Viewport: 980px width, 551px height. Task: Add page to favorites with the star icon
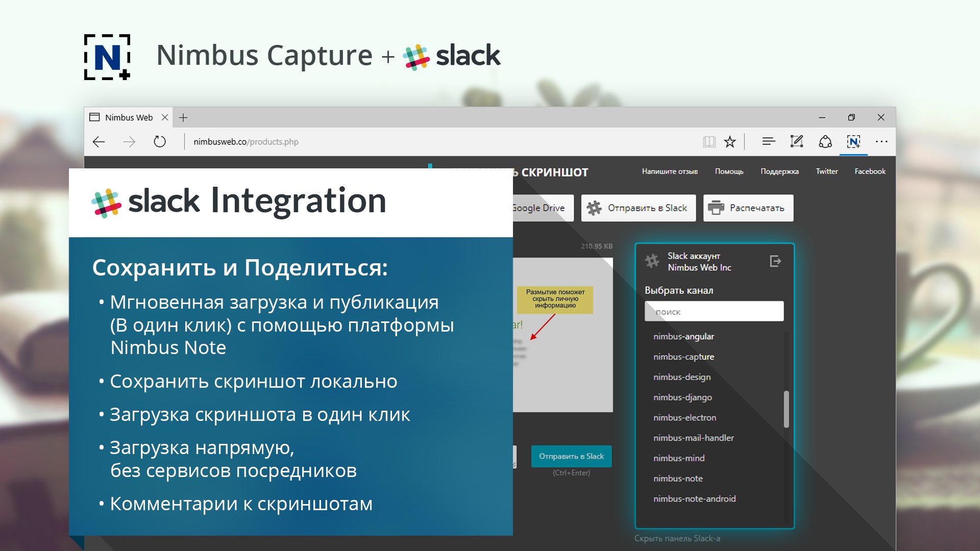[730, 142]
